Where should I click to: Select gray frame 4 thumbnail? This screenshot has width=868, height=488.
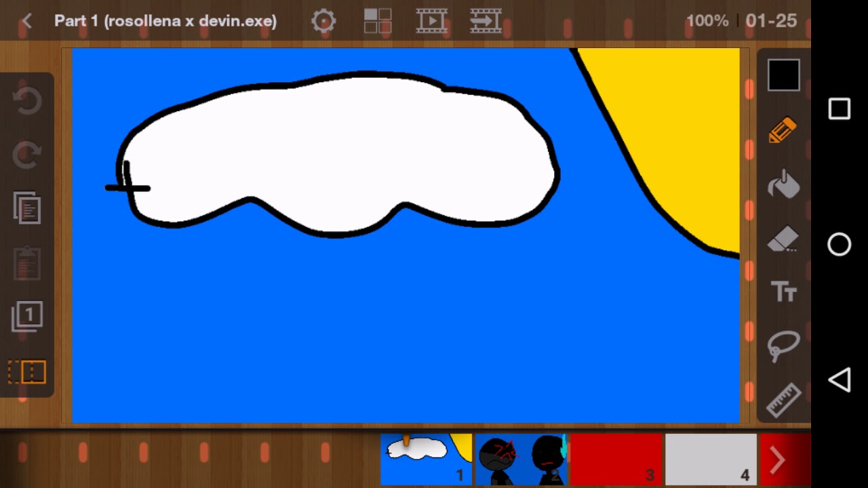711,460
